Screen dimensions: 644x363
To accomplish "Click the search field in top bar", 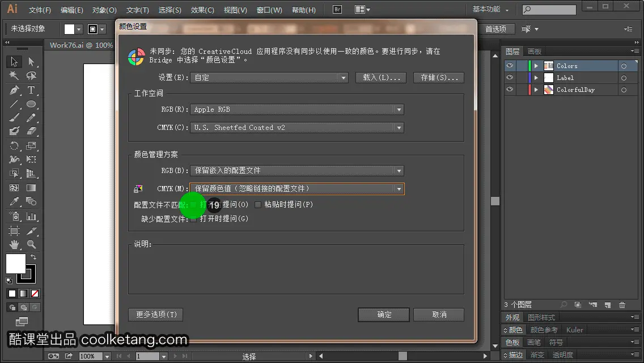I will click(549, 9).
